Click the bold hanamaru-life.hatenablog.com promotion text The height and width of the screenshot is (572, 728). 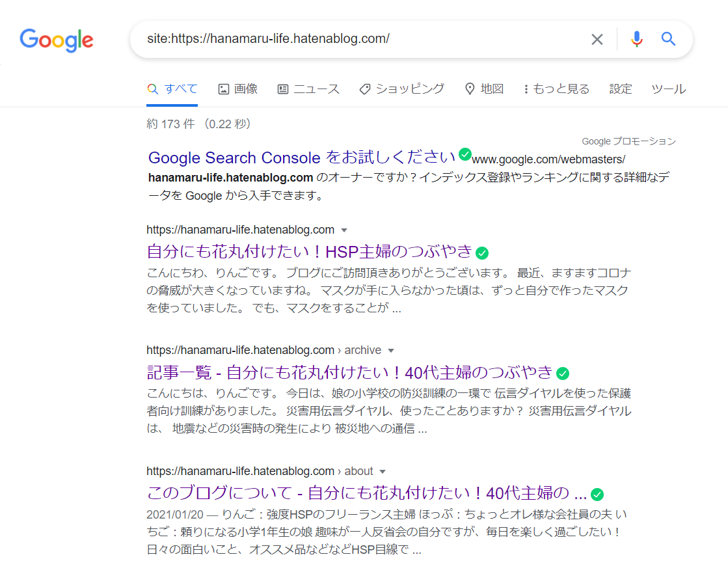231,178
